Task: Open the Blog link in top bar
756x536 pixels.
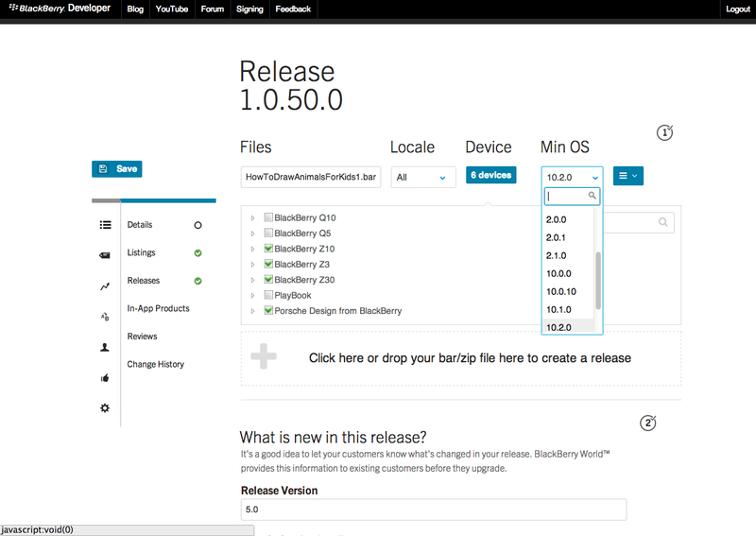Action: [135, 9]
